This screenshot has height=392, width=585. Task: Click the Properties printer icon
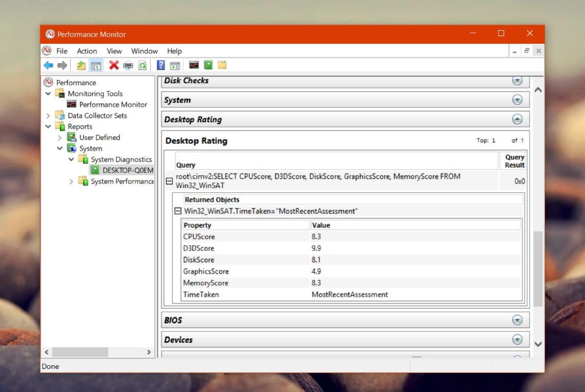tap(129, 65)
